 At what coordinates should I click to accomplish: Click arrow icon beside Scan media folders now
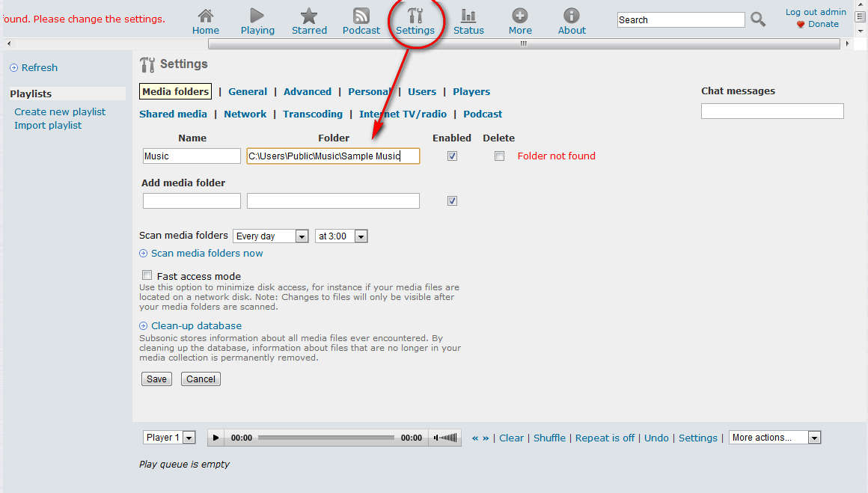[x=144, y=254]
